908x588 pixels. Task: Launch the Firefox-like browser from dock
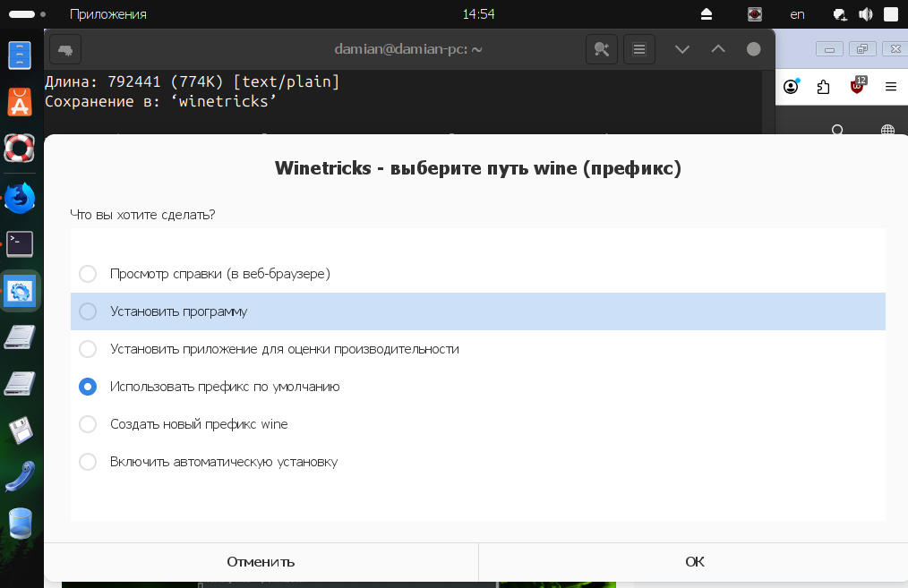coord(21,198)
